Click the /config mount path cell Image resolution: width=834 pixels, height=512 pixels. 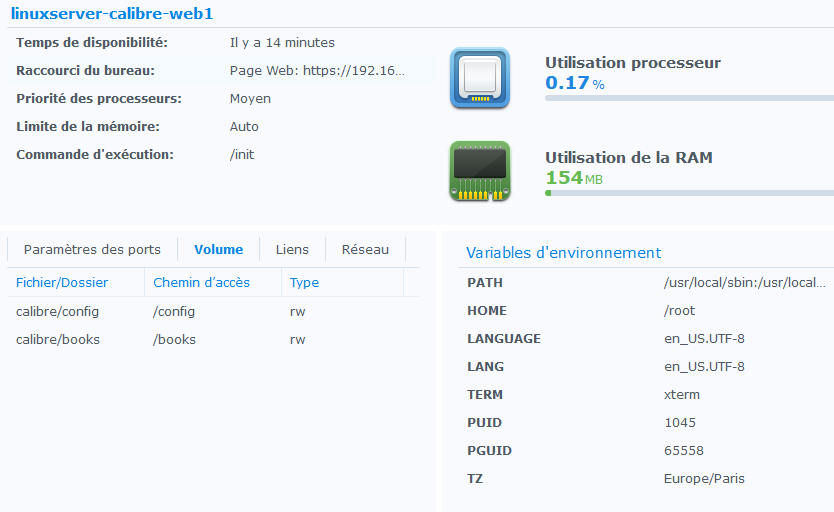174,312
